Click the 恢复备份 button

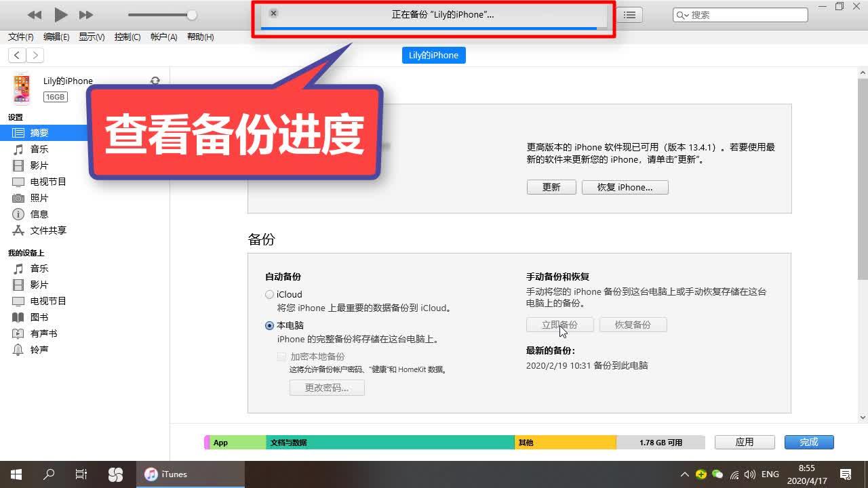point(633,325)
